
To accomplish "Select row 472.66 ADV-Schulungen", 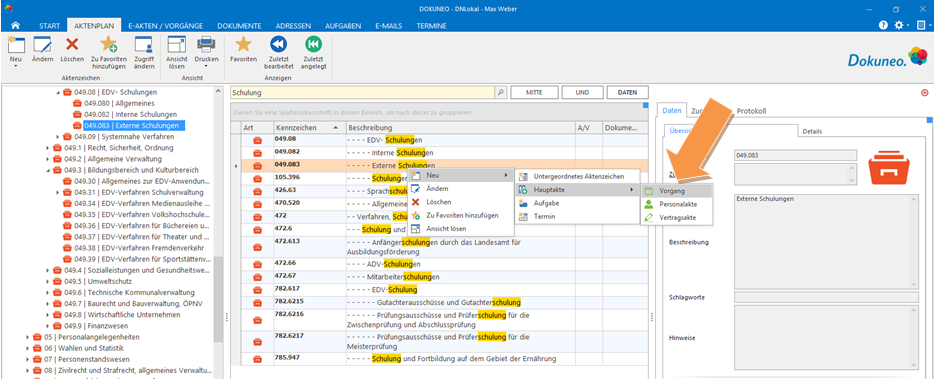I will pos(439,264).
